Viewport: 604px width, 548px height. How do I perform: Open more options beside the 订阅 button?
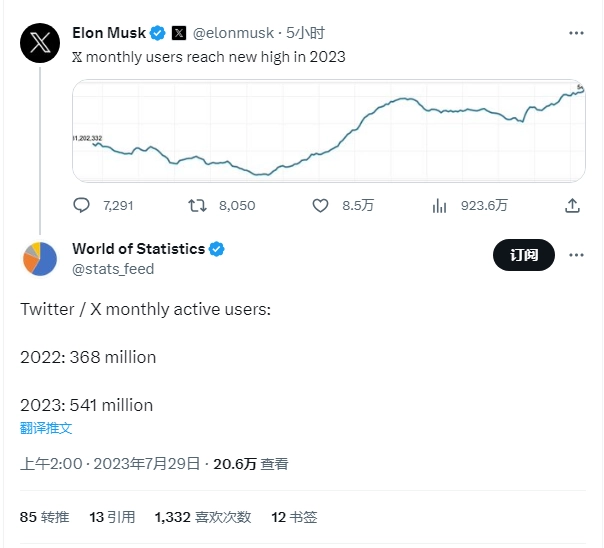click(576, 255)
